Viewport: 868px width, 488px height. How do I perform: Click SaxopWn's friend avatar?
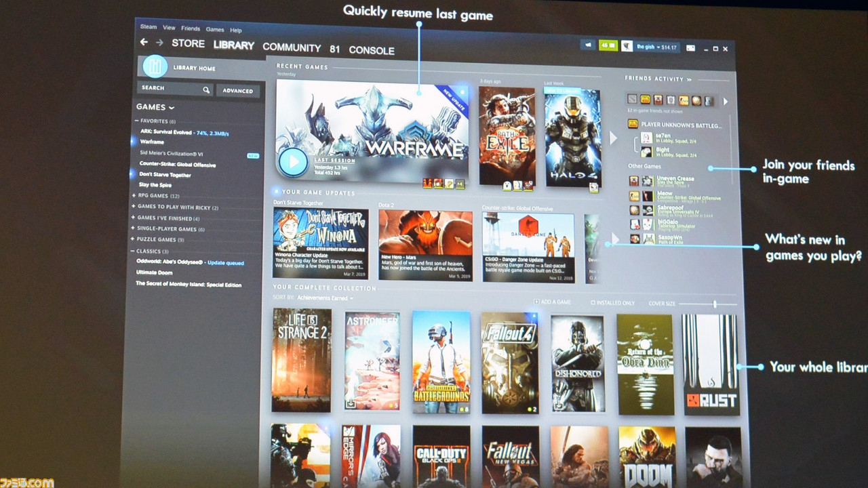(x=648, y=239)
